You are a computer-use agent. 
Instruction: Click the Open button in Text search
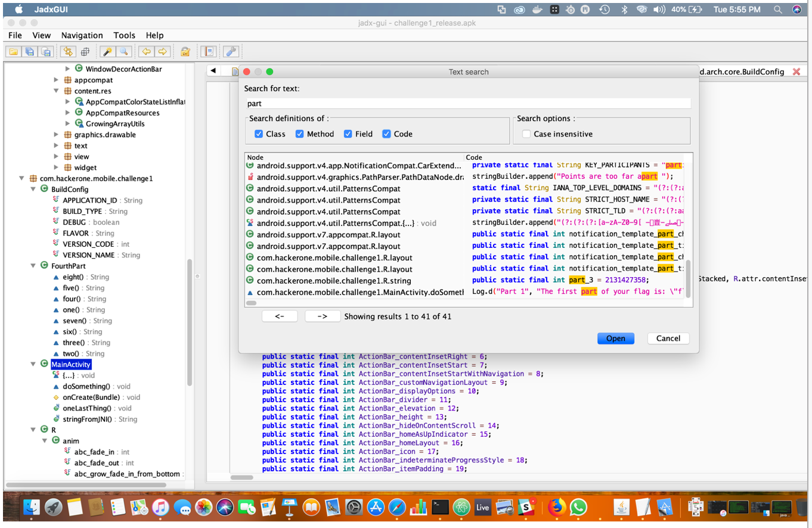coord(615,338)
